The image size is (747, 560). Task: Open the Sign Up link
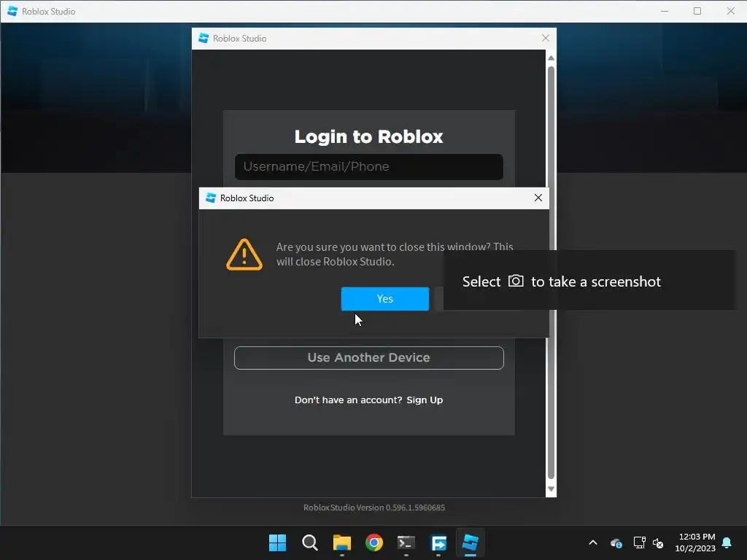[x=425, y=400]
